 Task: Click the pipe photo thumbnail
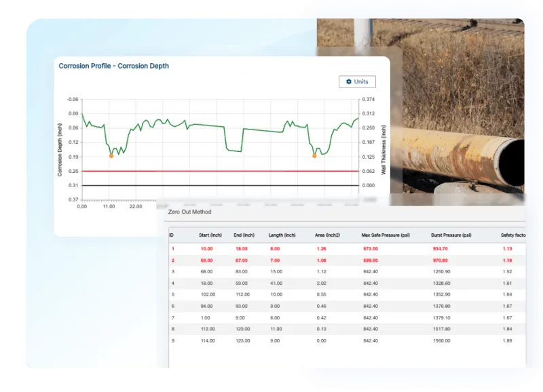[x=420, y=112]
